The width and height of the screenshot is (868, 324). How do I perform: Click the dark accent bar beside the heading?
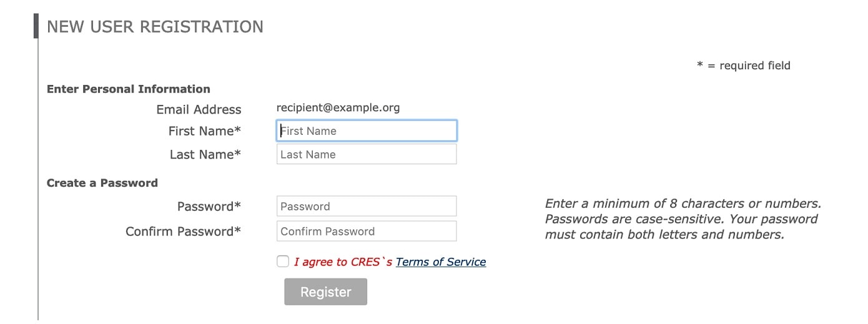pos(36,26)
